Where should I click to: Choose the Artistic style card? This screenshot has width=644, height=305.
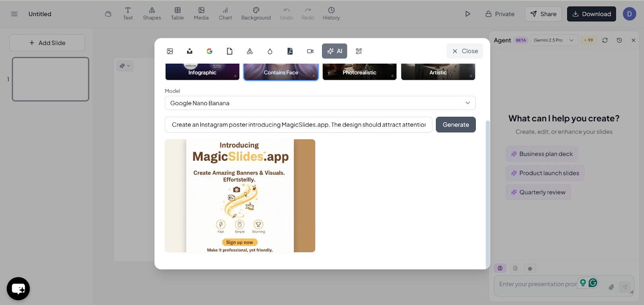[x=438, y=72]
